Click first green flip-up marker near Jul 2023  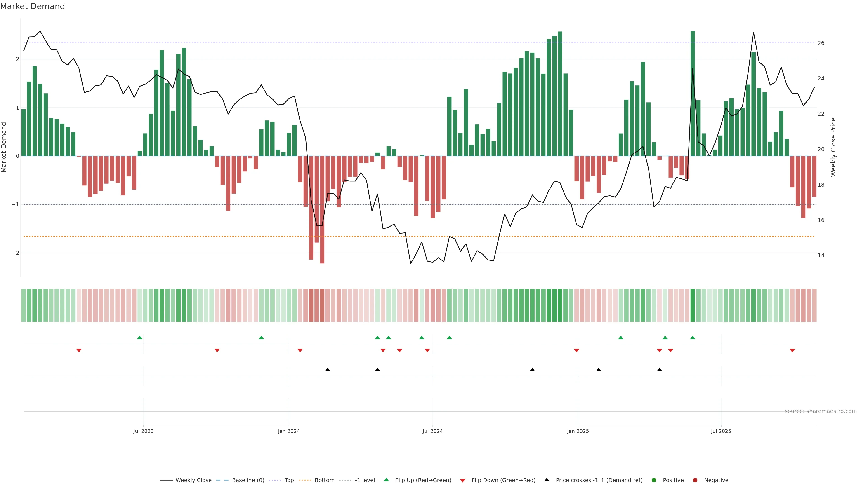[140, 338]
